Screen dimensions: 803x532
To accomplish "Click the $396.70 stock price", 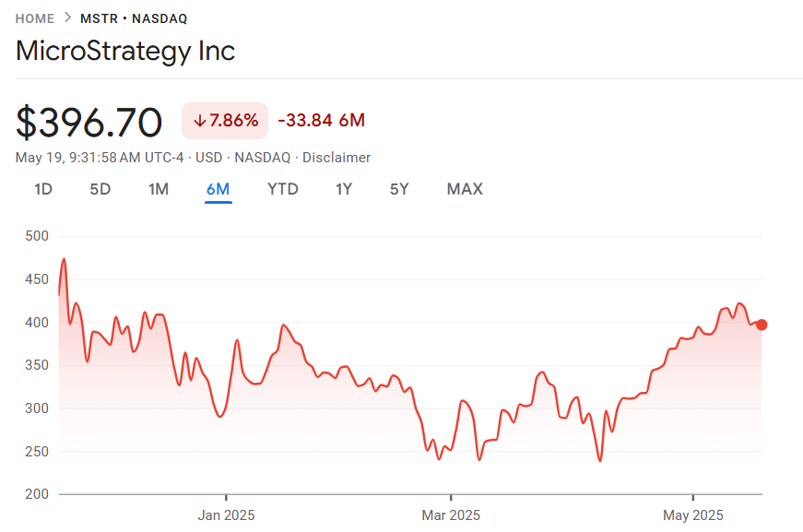I will (89, 123).
